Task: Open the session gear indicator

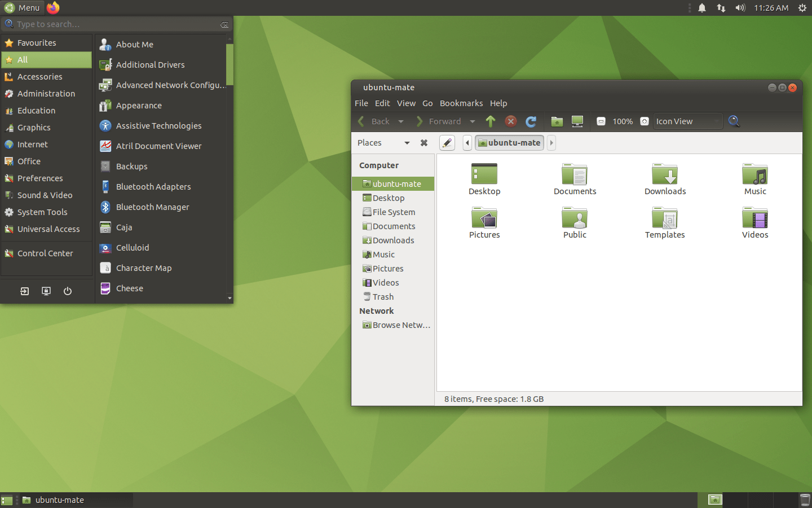Action: pos(802,8)
